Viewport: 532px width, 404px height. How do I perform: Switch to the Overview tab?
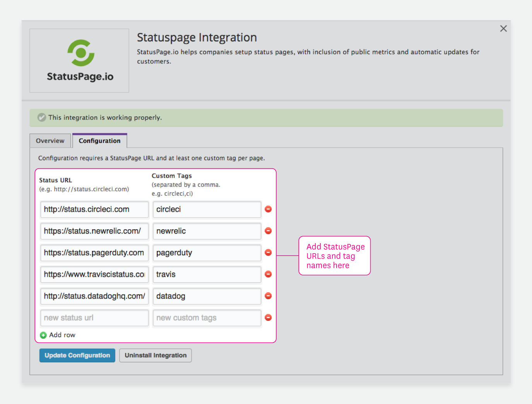[50, 140]
